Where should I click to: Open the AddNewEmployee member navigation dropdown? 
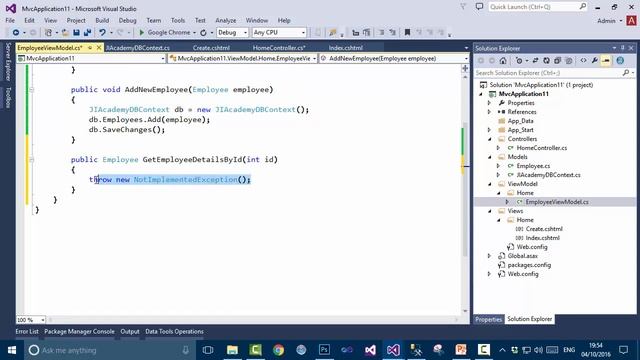[x=394, y=58]
